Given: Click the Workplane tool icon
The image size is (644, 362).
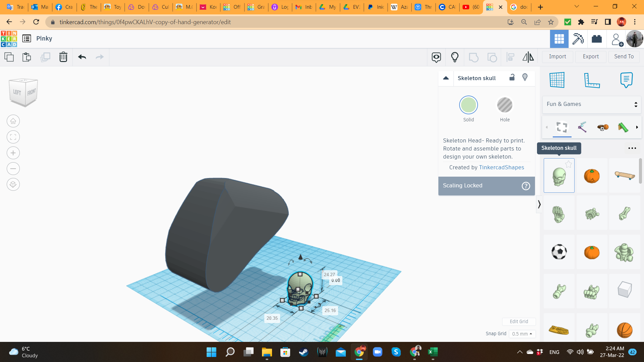Looking at the screenshot, I should click(557, 80).
